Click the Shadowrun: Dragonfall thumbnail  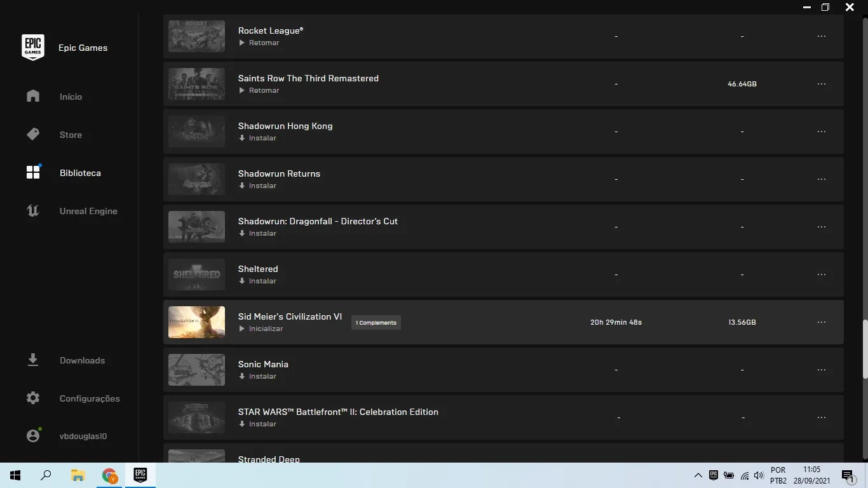pos(196,227)
